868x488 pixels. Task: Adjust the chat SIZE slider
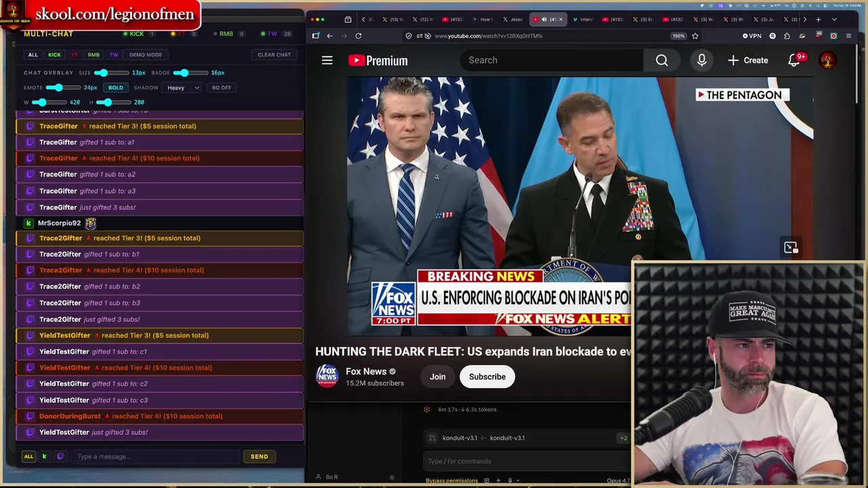[x=111, y=73]
